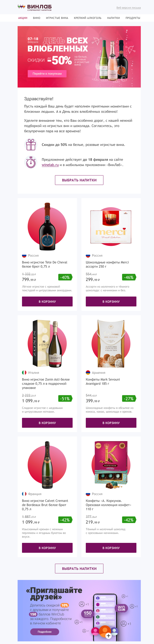Click the stopwatch timer icon
The width and height of the screenshot is (154, 644).
pyautogui.click(x=31, y=162)
